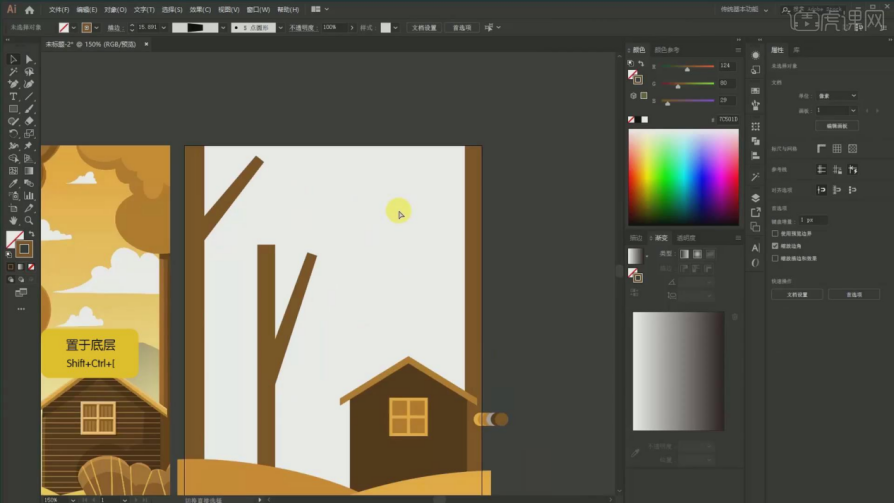Image resolution: width=894 pixels, height=503 pixels.
Task: Click the red R channel slider
Action: point(687,66)
